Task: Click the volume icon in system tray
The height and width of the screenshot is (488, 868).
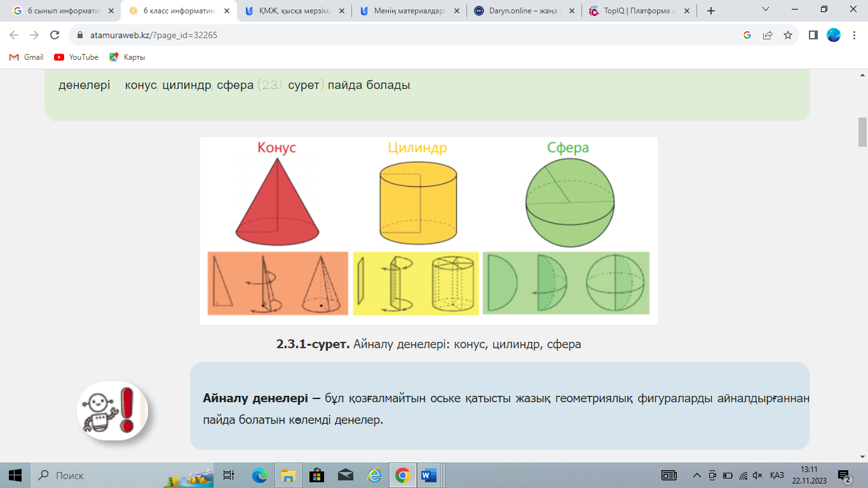Action: [758, 475]
